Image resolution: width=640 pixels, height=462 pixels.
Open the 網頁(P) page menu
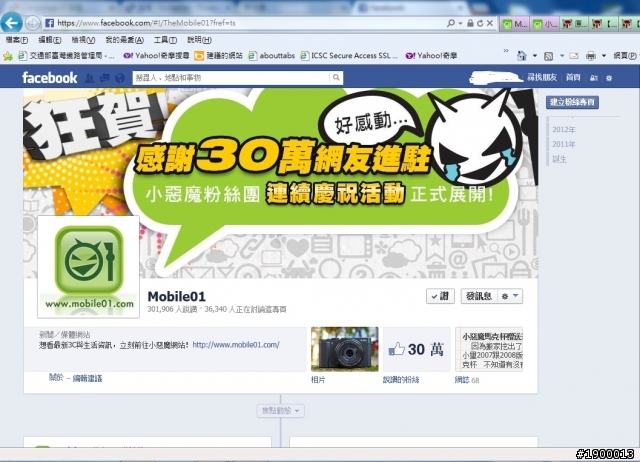pyautogui.click(x=626, y=56)
